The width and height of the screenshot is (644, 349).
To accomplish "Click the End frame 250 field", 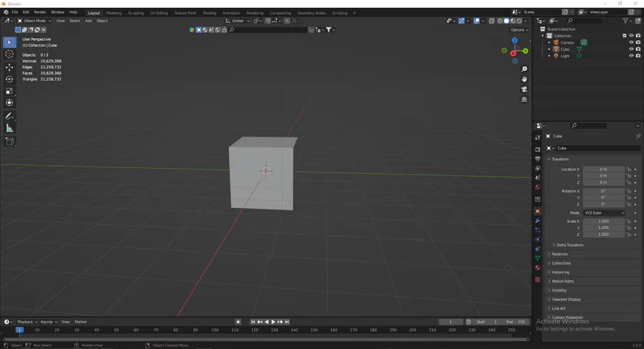I will [x=515, y=322].
